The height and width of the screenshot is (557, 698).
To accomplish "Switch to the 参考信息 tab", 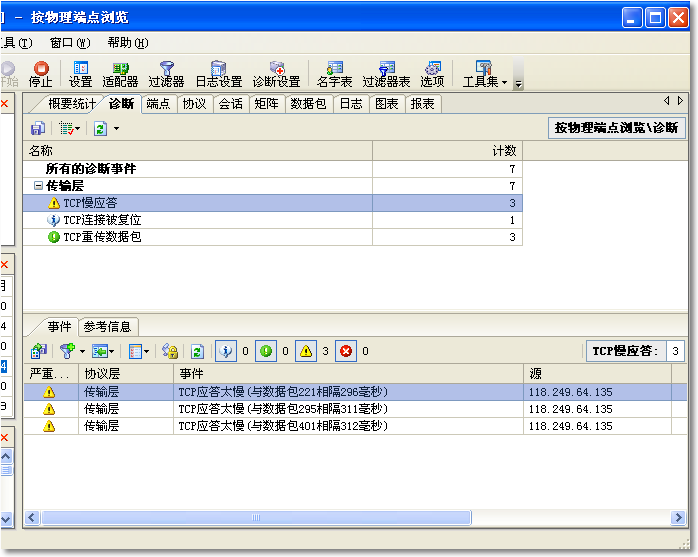I will point(107,327).
